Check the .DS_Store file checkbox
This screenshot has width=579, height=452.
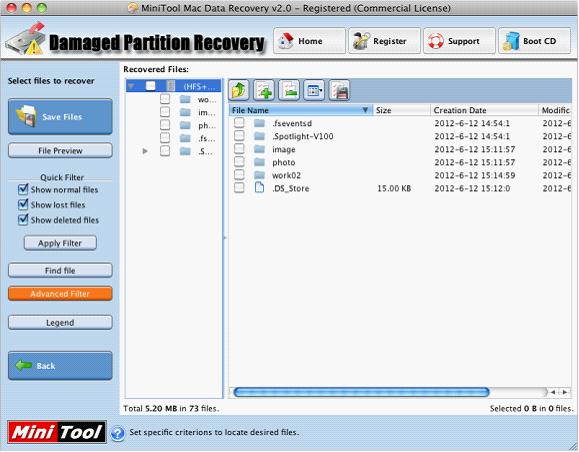point(239,188)
